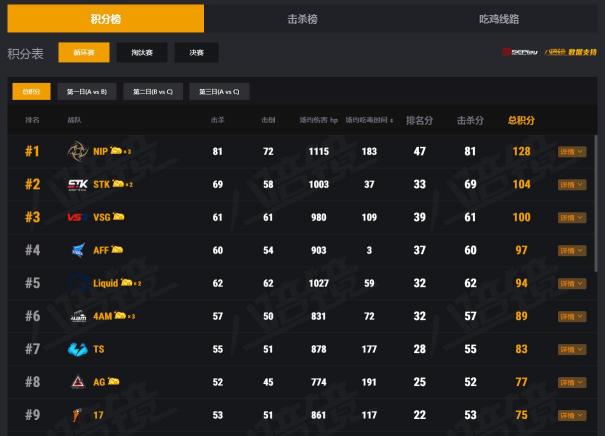Click the chicken dinner icon beside 4AM
The image size is (605, 436).
[x=120, y=315]
